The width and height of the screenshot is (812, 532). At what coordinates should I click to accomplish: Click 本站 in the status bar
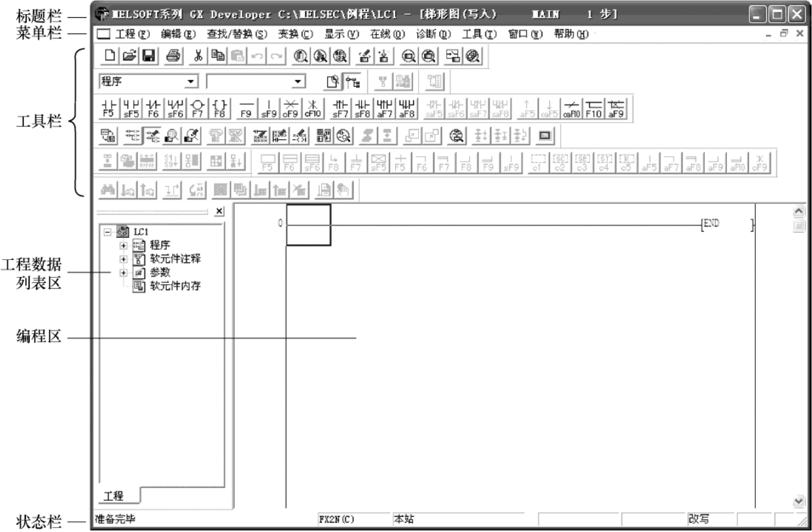coord(404,519)
